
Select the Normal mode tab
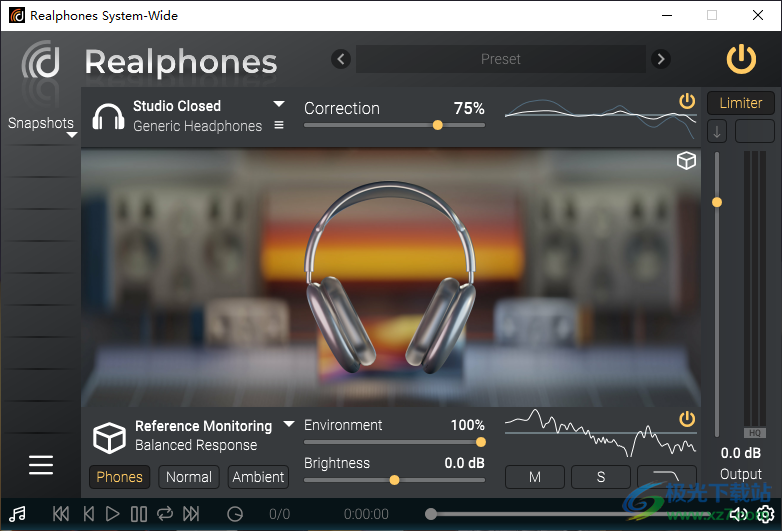tap(189, 477)
